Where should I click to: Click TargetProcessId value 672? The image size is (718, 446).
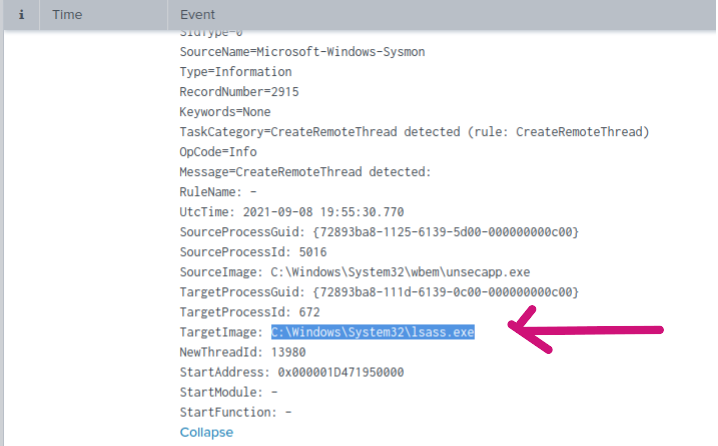pos(298,312)
